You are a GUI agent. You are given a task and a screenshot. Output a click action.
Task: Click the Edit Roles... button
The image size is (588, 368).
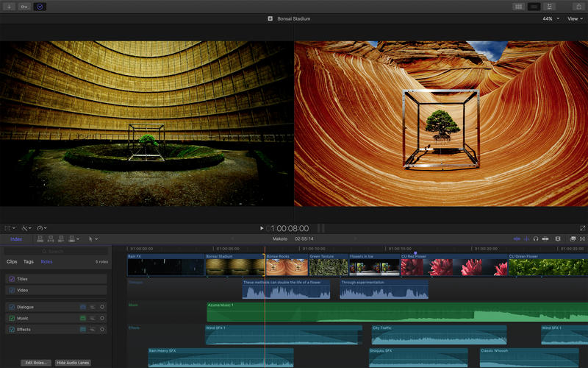click(x=36, y=363)
